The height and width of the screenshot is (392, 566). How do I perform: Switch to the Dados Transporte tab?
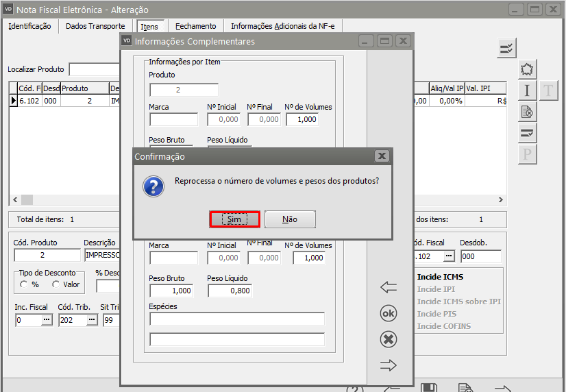coord(95,26)
